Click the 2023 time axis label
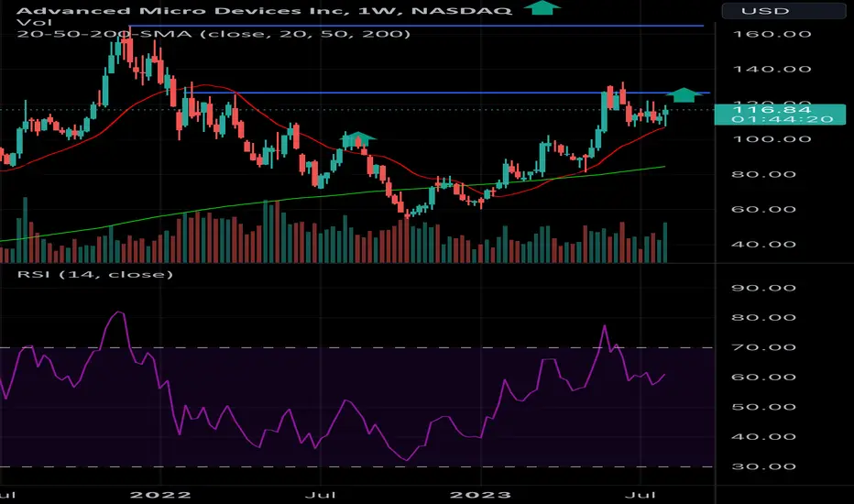The image size is (854, 504). [481, 495]
